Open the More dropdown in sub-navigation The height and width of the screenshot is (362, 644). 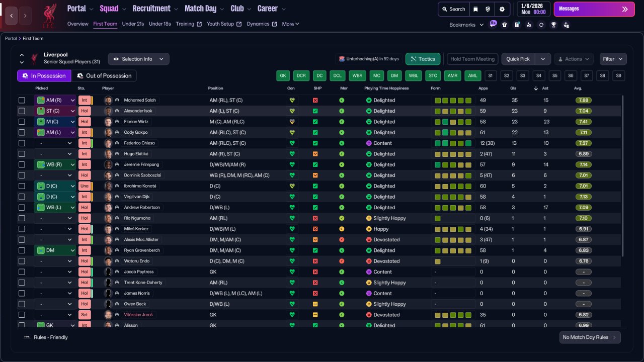[291, 24]
